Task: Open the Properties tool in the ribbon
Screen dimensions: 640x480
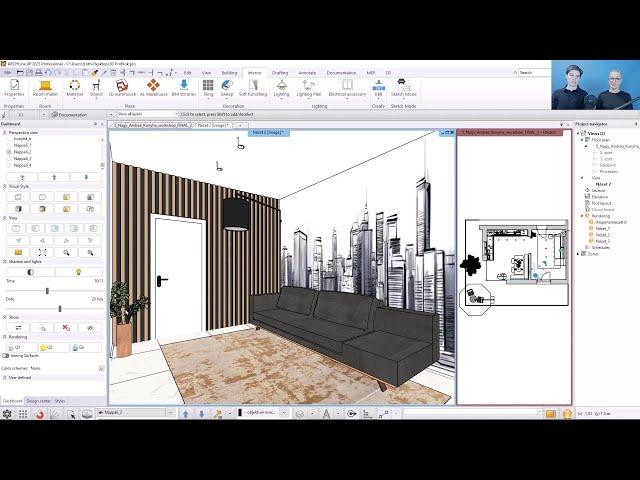Action: pyautogui.click(x=14, y=88)
